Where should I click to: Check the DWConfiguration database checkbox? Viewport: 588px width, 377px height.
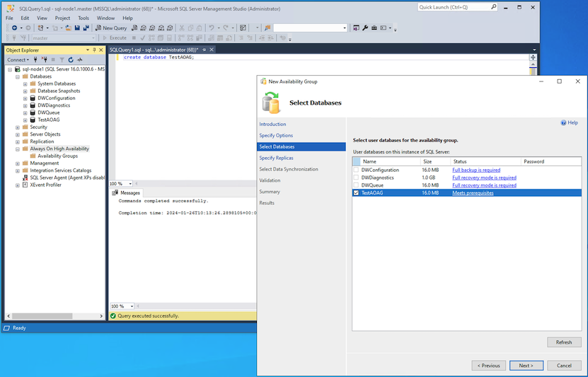pyautogui.click(x=356, y=170)
